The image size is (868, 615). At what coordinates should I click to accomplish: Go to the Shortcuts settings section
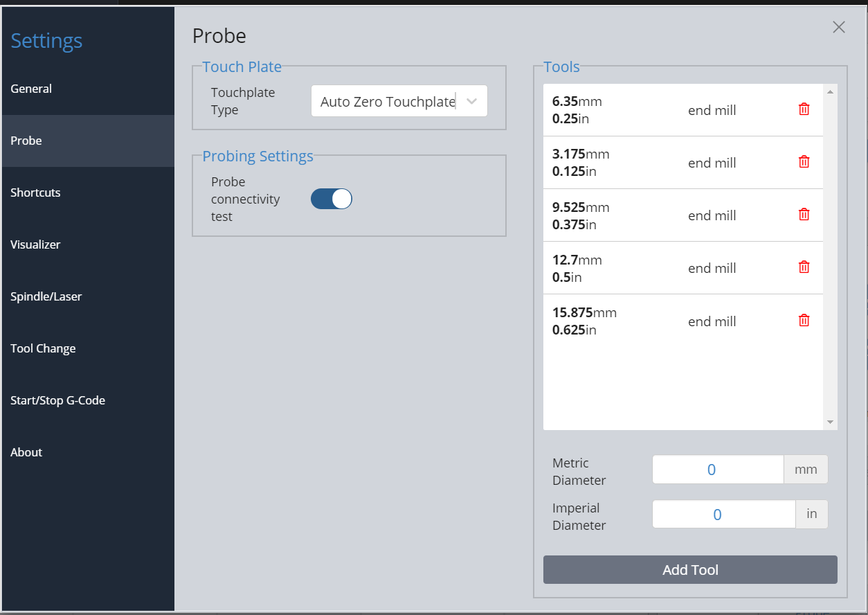pos(35,193)
